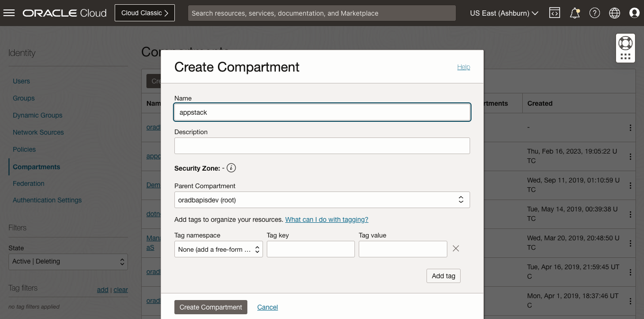Open the State filter dropdown
The height and width of the screenshot is (319, 644).
click(x=68, y=262)
